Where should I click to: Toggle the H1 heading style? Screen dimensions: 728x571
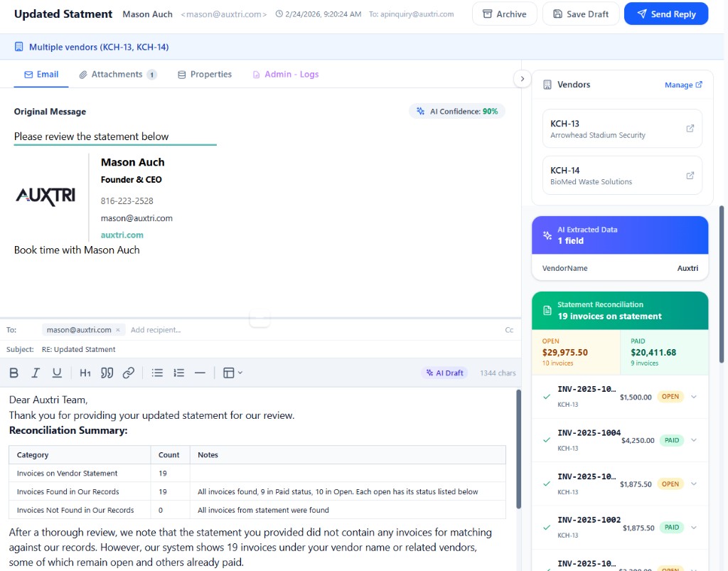point(85,372)
